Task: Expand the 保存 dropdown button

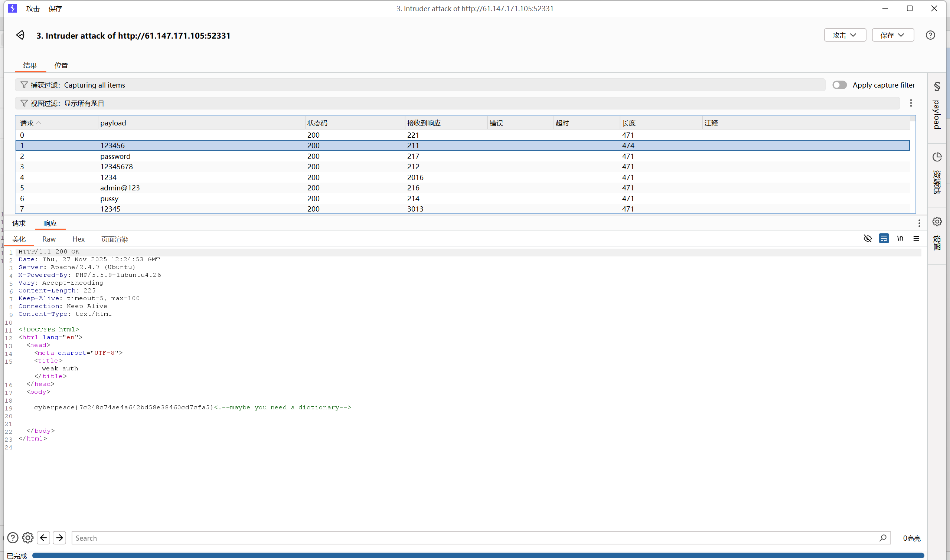Action: [x=892, y=35]
